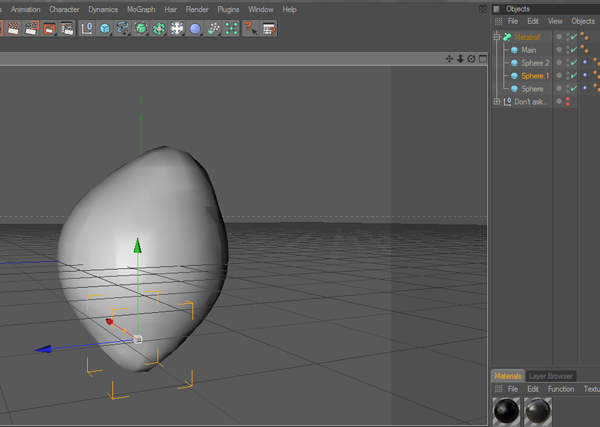Image resolution: width=600 pixels, height=427 pixels.
Task: Open the Materials panel Function menu
Action: click(x=561, y=389)
